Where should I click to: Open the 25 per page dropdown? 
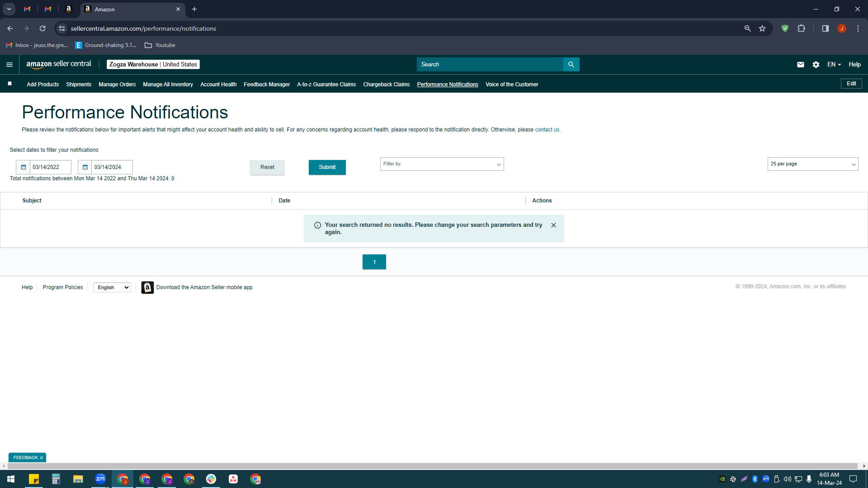click(x=812, y=164)
